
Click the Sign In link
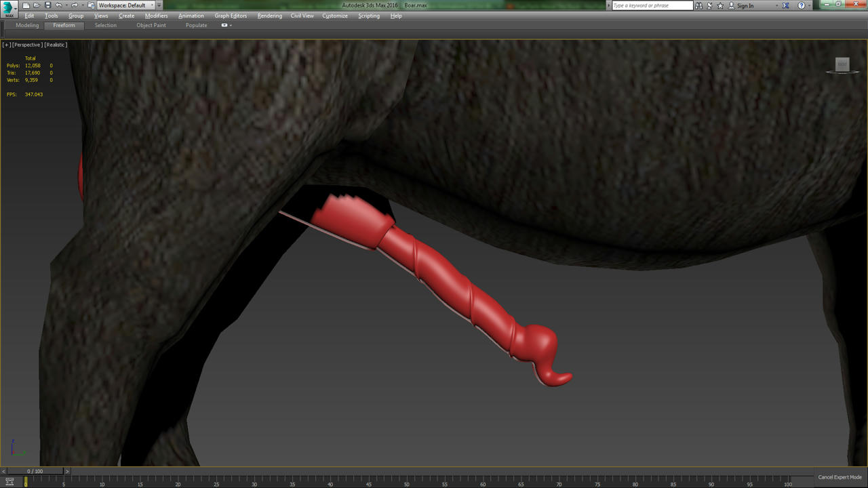(x=745, y=5)
